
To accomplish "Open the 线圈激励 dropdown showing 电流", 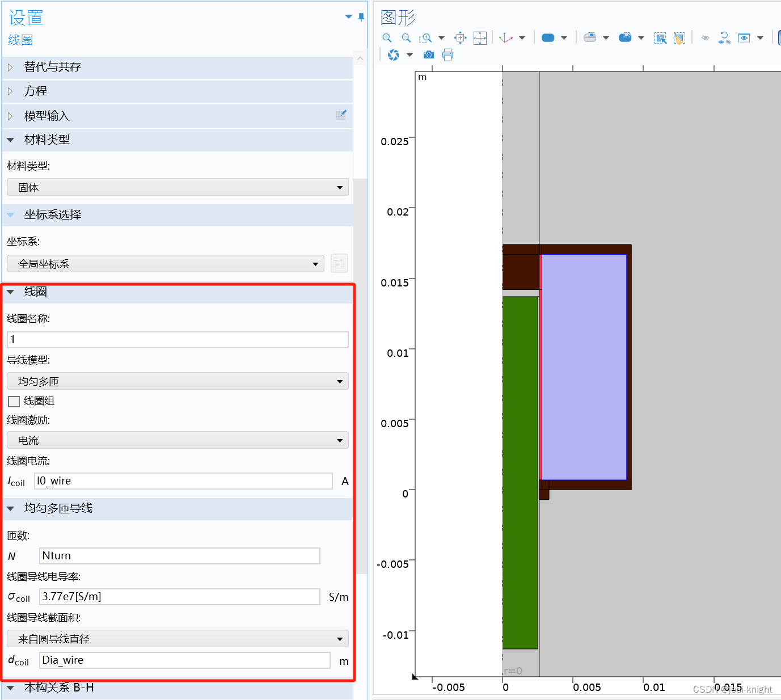I will [x=178, y=440].
